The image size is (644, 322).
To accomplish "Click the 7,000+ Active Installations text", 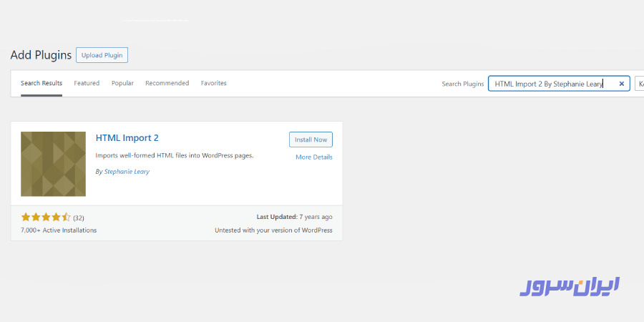I will click(59, 230).
